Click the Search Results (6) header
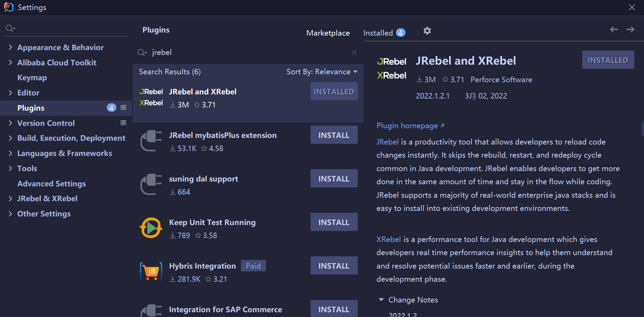This screenshot has width=644, height=317. click(170, 72)
